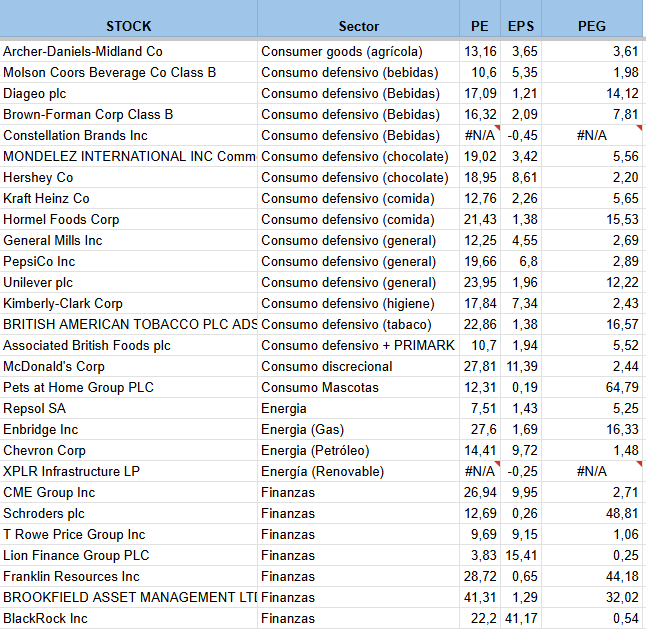Select the Sector column header
Image resolution: width=646 pixels, height=629 pixels.
(x=358, y=19)
